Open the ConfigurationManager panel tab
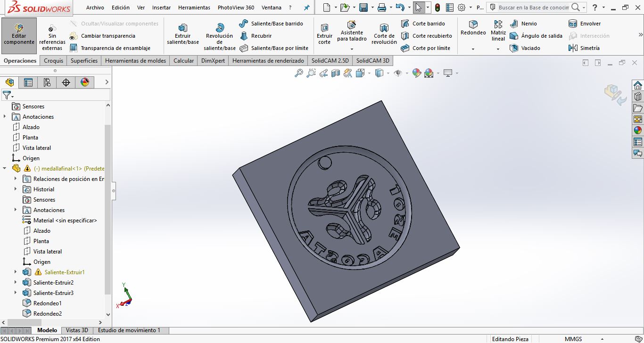Image resolution: width=644 pixels, height=343 pixels. tap(47, 82)
